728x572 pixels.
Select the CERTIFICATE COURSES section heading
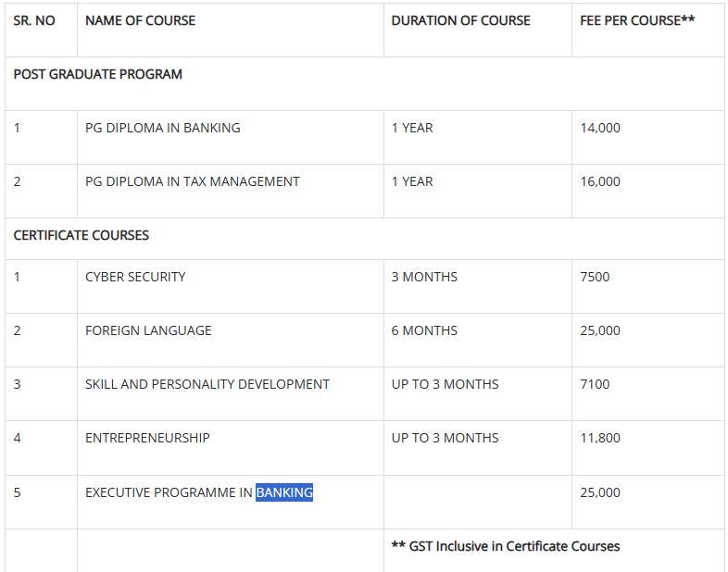81,235
